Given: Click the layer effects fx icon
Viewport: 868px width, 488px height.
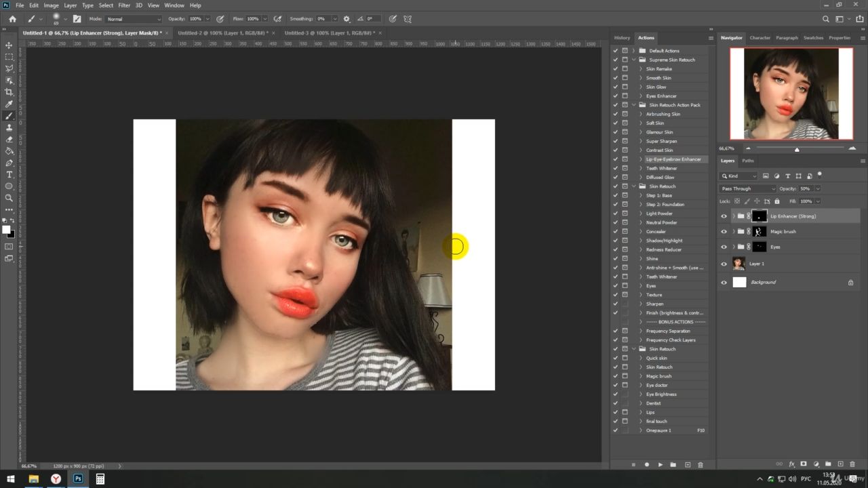Looking at the screenshot, I should coord(791,464).
